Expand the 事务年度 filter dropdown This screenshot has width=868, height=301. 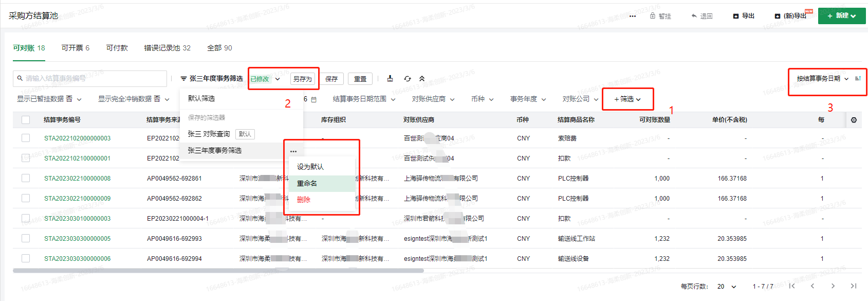tap(528, 99)
